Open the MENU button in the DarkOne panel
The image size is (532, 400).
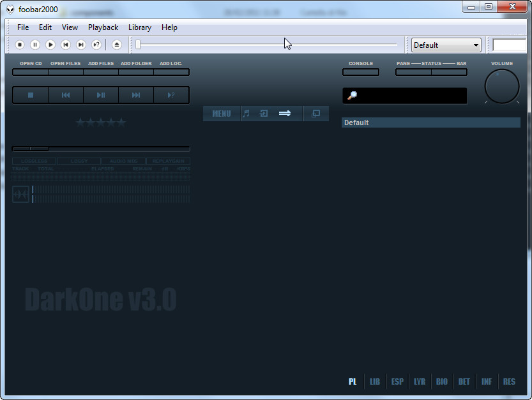222,114
